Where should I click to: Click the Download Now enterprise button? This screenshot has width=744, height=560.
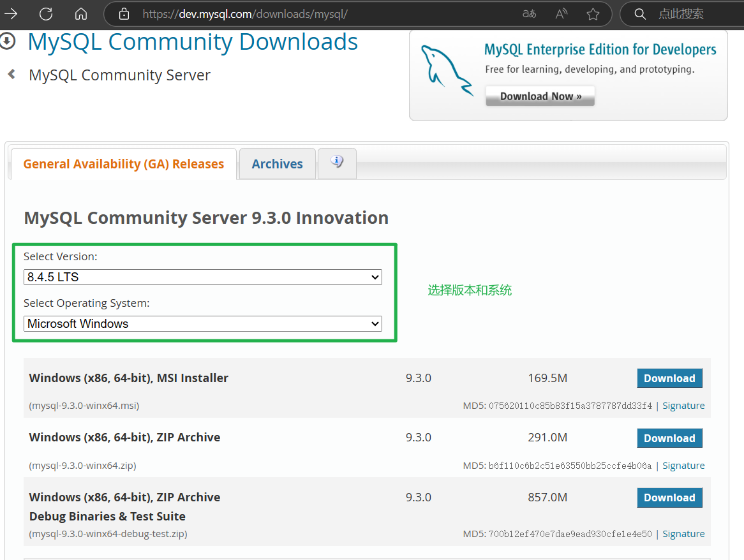540,96
